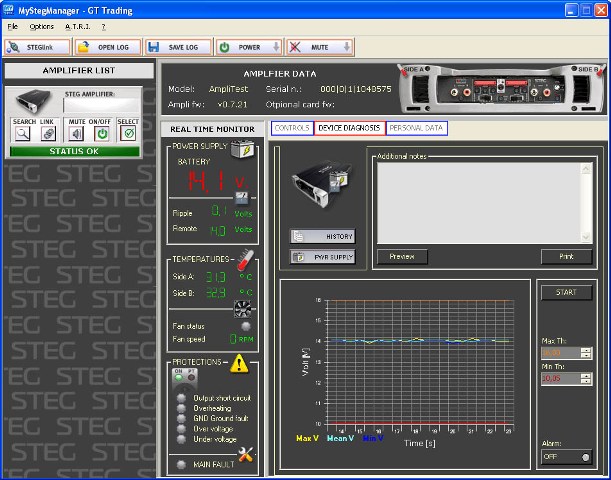Increase the Max Th spinner value
611x480 pixels.
coord(586,348)
